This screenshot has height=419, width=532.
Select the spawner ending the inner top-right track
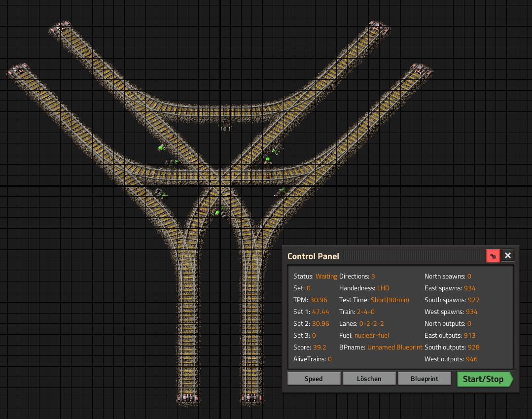pos(379,27)
